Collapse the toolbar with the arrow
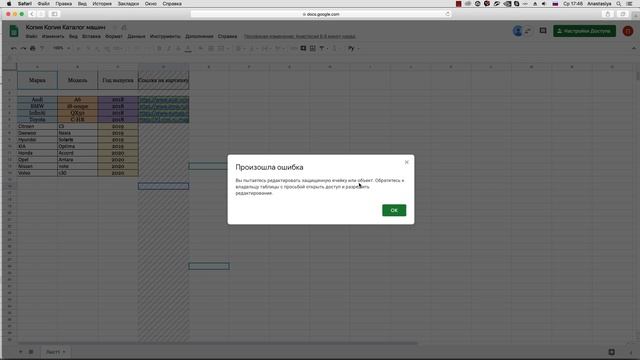 (634, 48)
